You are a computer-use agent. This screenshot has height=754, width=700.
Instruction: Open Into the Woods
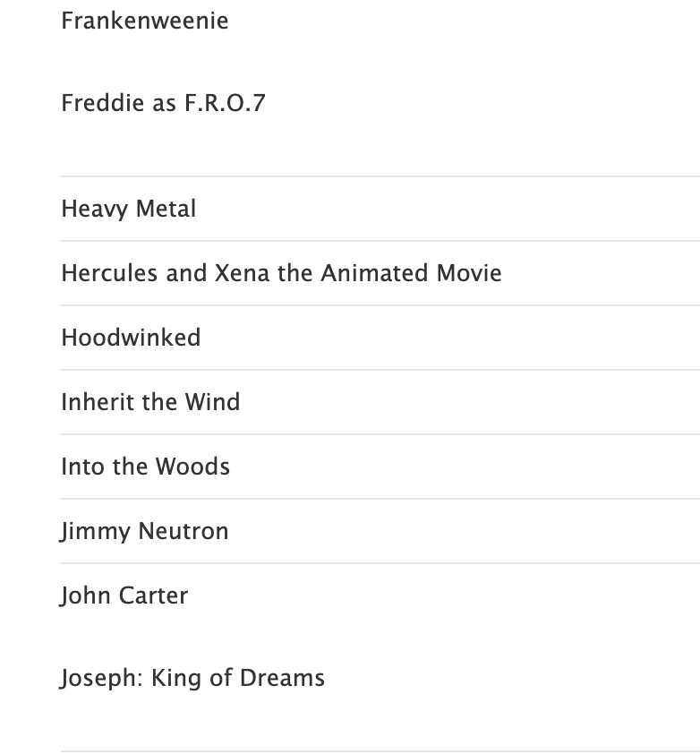(x=145, y=467)
